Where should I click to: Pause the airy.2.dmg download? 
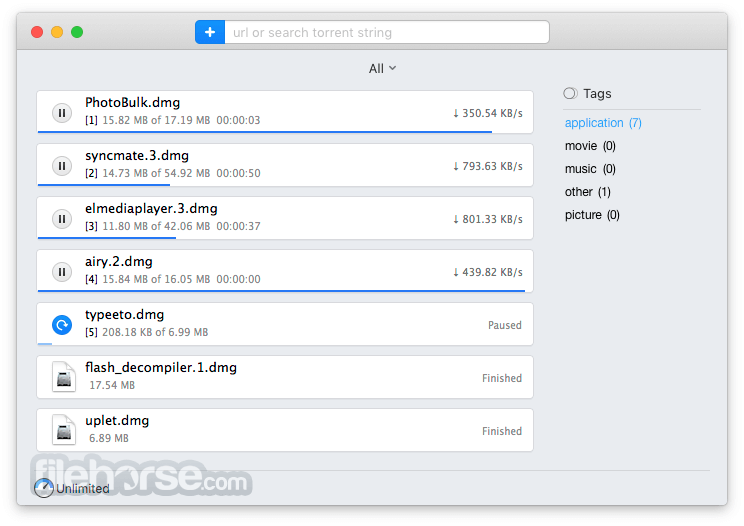(62, 272)
